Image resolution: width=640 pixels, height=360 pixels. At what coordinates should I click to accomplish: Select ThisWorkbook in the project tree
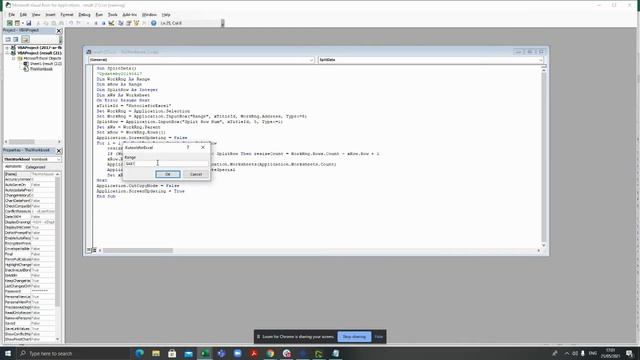pyautogui.click(x=38, y=69)
